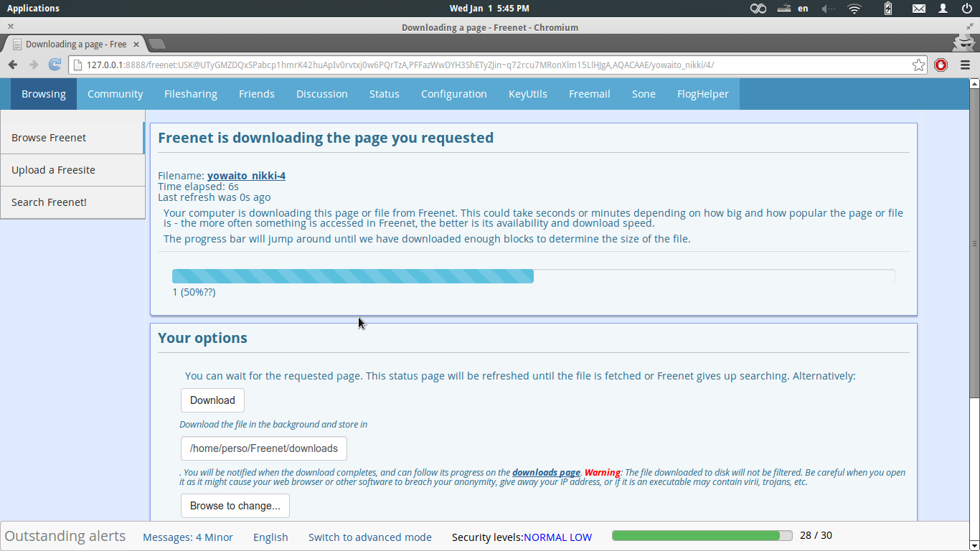
Task: Open the Filesharing menu
Action: 191,94
